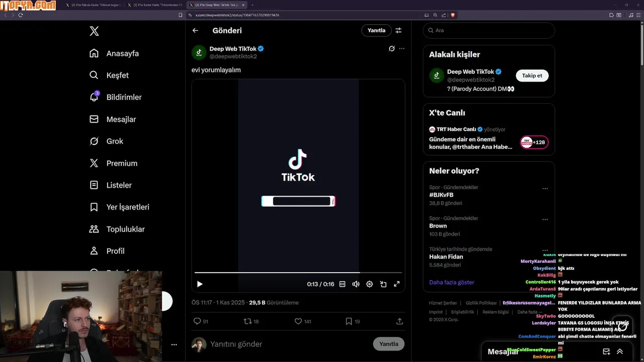This screenshot has height=362, width=644.
Task: Click the bookmark icon beside address bar
Action: [180, 15]
